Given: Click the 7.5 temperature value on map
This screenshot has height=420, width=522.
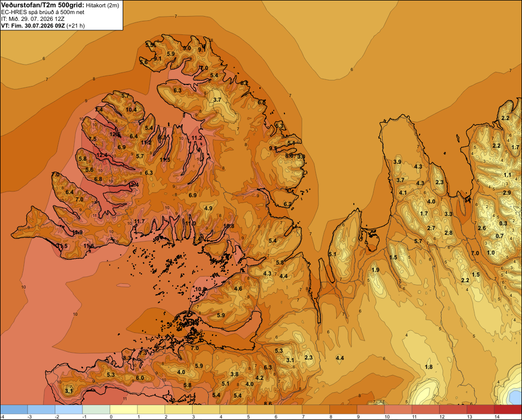Looking at the screenshot, I should [92, 139].
